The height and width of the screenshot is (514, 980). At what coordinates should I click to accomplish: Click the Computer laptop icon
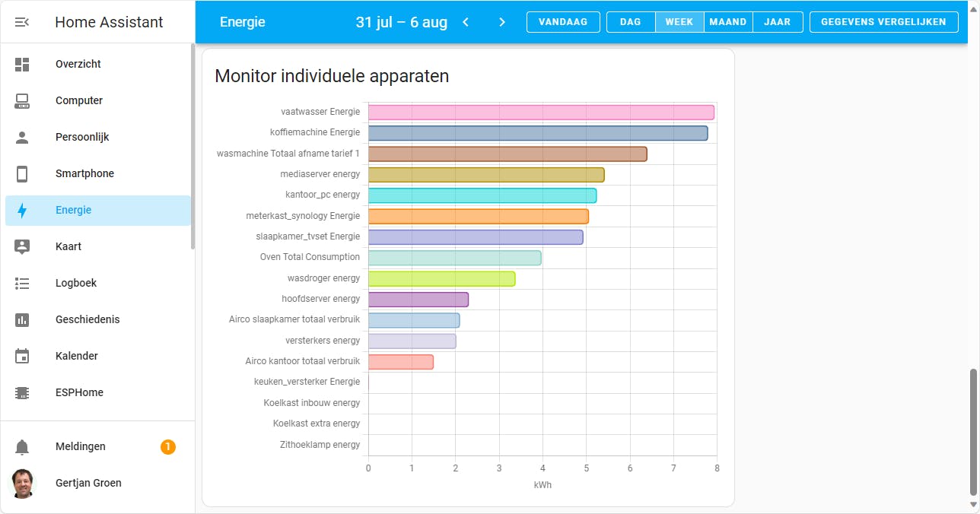(x=22, y=101)
